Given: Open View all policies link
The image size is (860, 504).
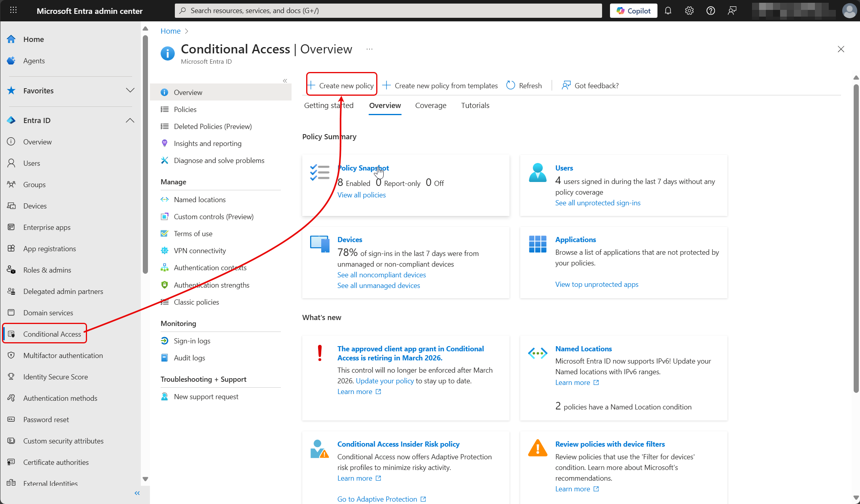Looking at the screenshot, I should pyautogui.click(x=361, y=195).
